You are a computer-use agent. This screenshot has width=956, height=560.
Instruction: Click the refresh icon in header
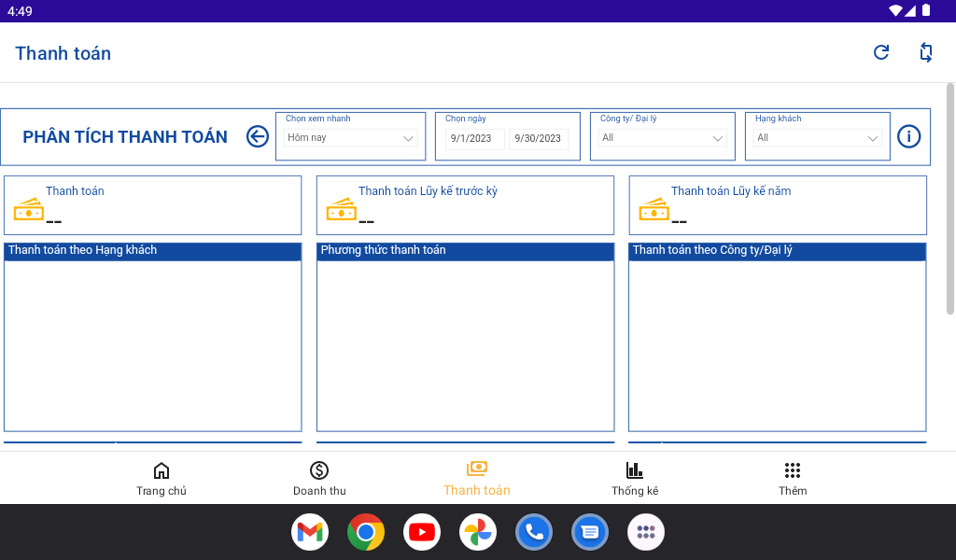(x=880, y=52)
